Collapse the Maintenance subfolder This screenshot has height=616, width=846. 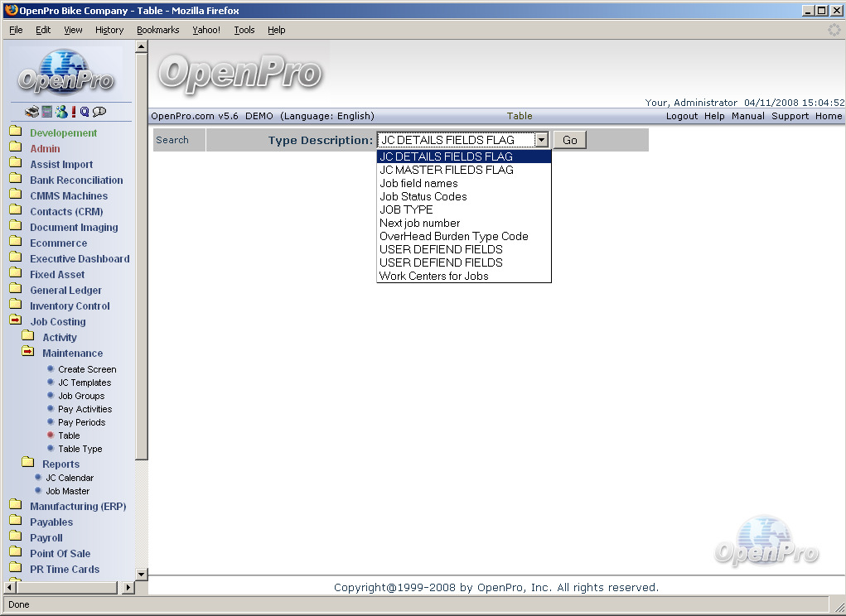pos(28,353)
